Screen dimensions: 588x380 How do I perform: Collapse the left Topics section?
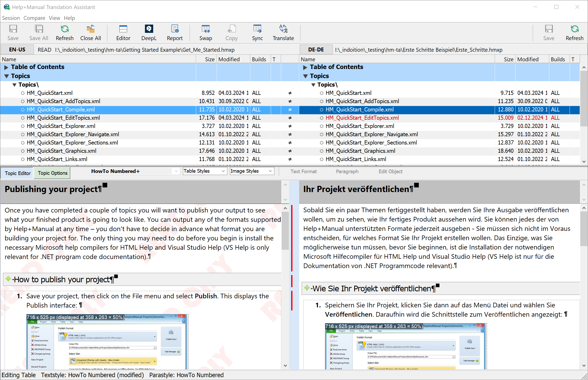click(6, 76)
